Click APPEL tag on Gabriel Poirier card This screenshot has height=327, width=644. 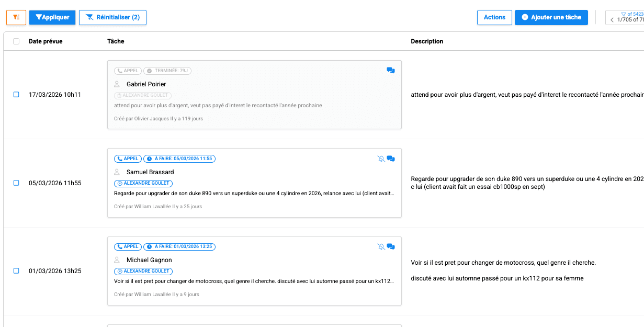(128, 71)
